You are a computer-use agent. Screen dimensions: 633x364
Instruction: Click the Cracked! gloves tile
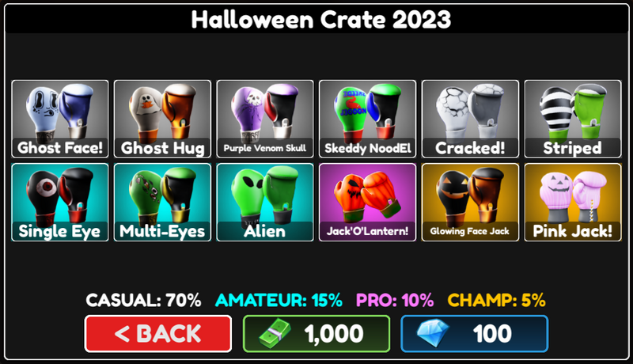click(470, 119)
